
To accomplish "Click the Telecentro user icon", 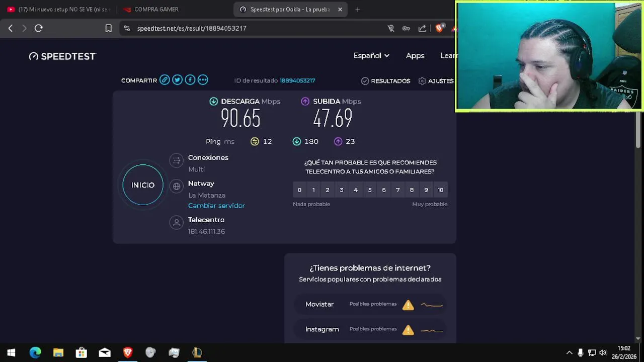I will click(176, 223).
